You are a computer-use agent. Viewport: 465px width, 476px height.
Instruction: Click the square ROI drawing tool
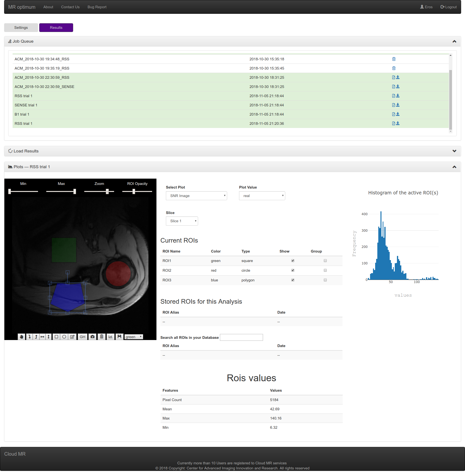click(x=56, y=337)
